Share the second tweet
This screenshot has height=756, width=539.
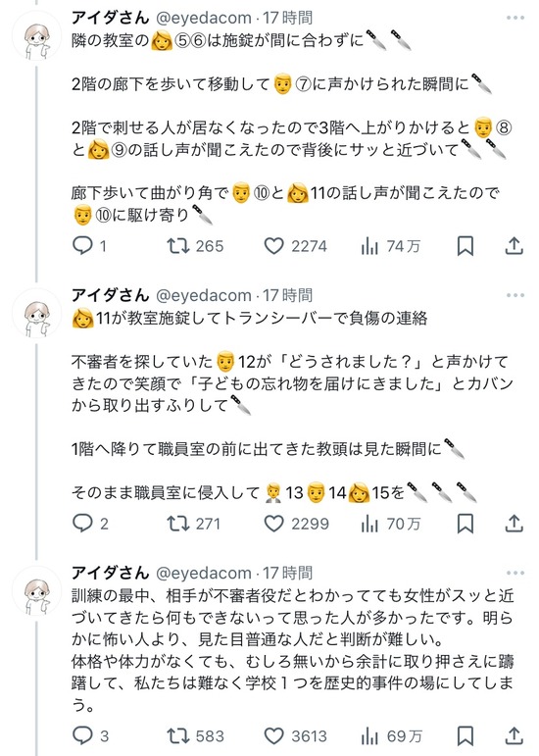click(514, 524)
